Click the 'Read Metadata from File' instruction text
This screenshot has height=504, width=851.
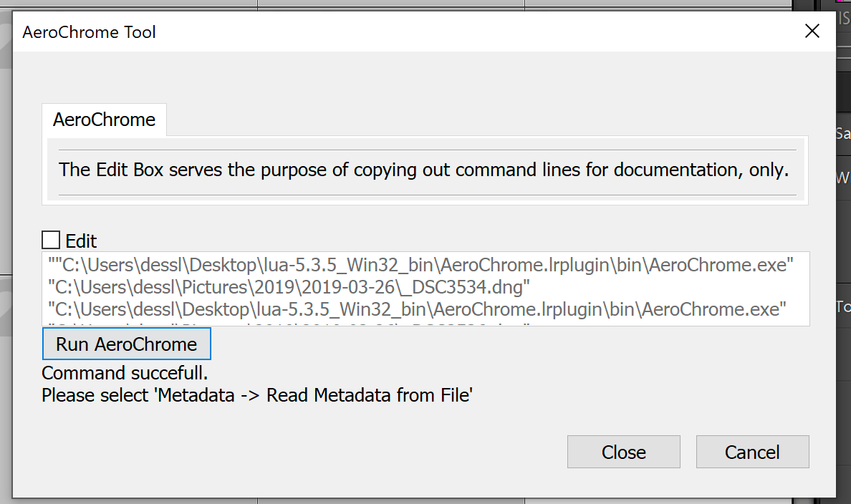[x=369, y=395]
